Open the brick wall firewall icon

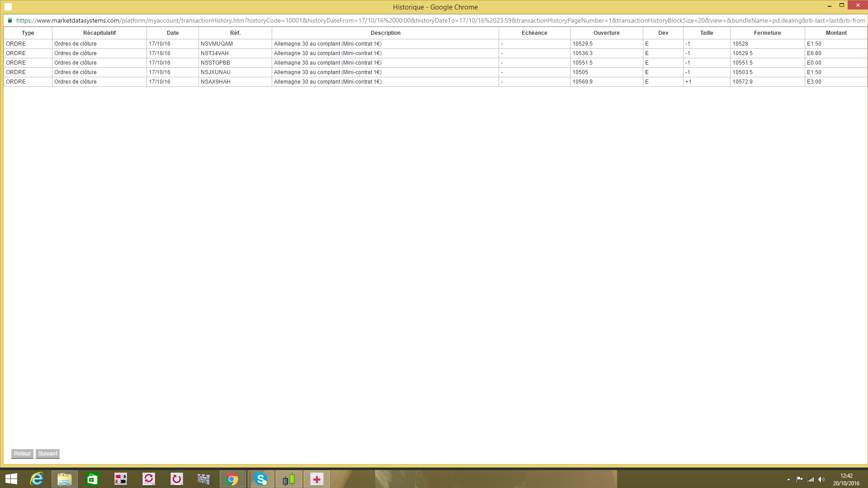[x=204, y=479]
